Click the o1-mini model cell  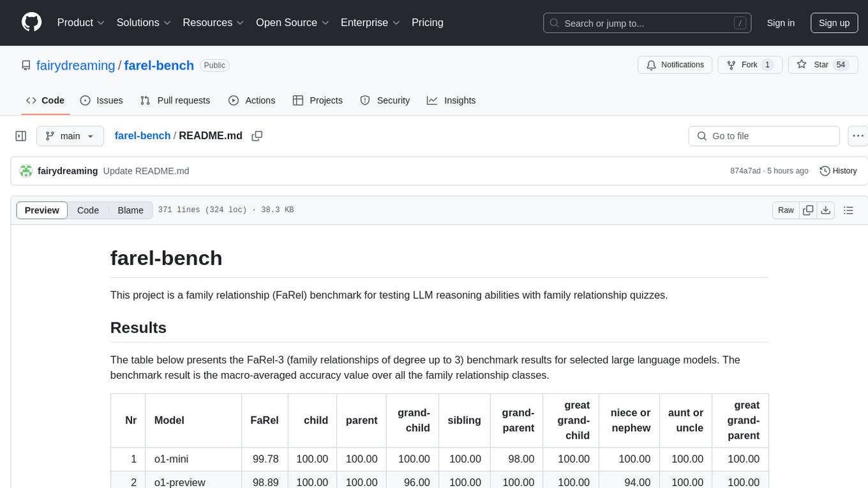tap(193, 459)
